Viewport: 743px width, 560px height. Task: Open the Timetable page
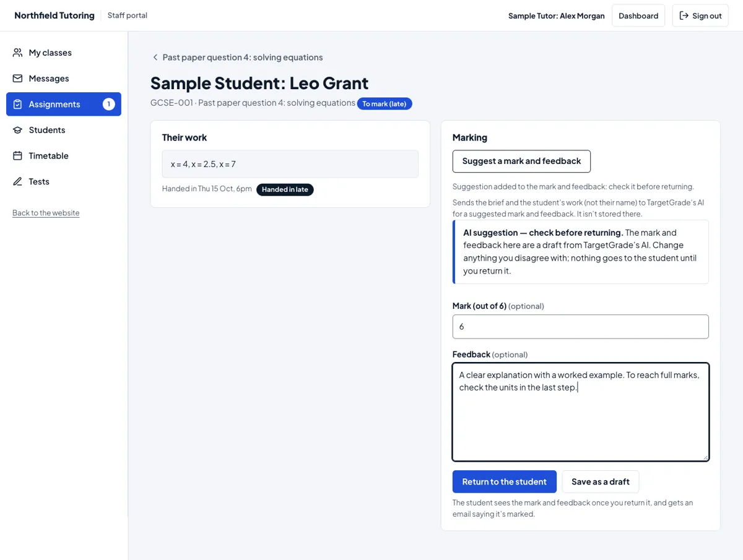click(64, 156)
